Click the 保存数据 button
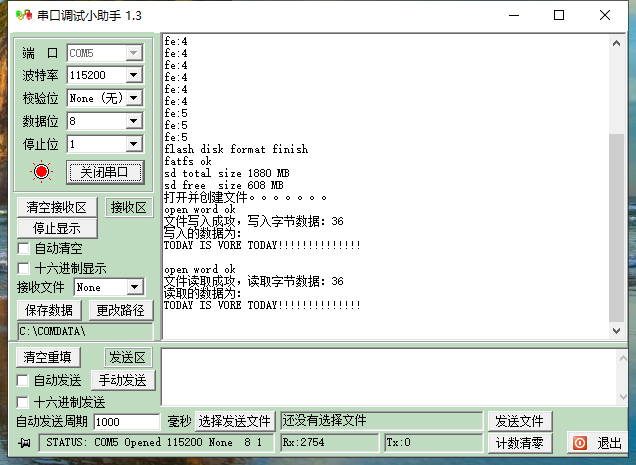This screenshot has height=465, width=636. tap(49, 310)
